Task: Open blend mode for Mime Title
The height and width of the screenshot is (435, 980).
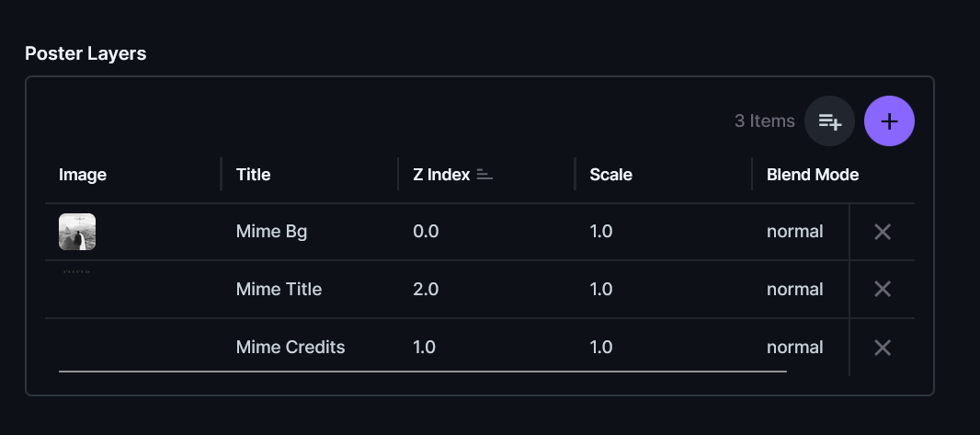Action: tap(794, 290)
